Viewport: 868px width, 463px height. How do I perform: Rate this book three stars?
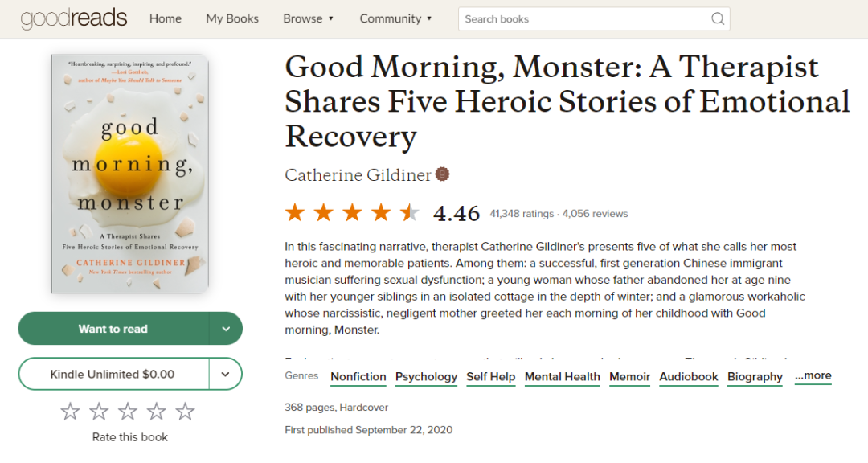pyautogui.click(x=128, y=412)
